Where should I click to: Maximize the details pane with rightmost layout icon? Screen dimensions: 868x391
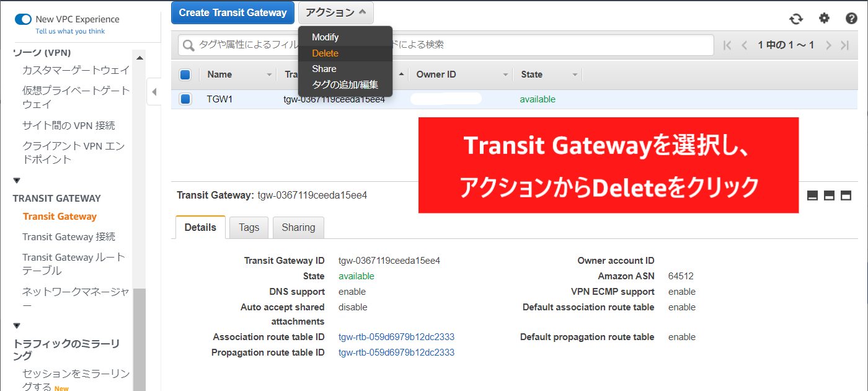pos(846,196)
